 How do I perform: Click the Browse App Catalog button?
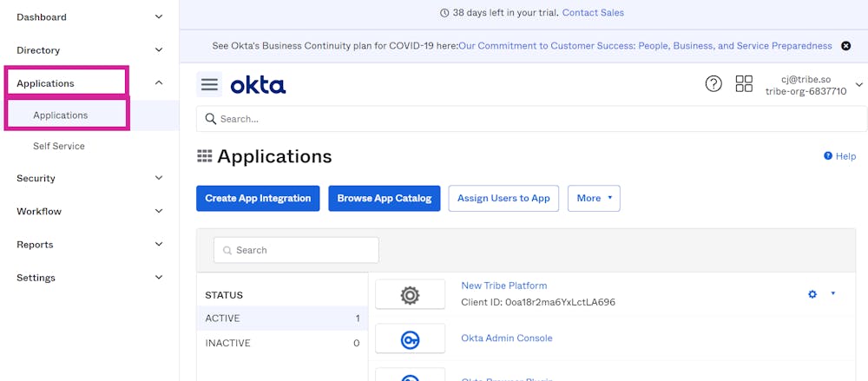click(384, 198)
